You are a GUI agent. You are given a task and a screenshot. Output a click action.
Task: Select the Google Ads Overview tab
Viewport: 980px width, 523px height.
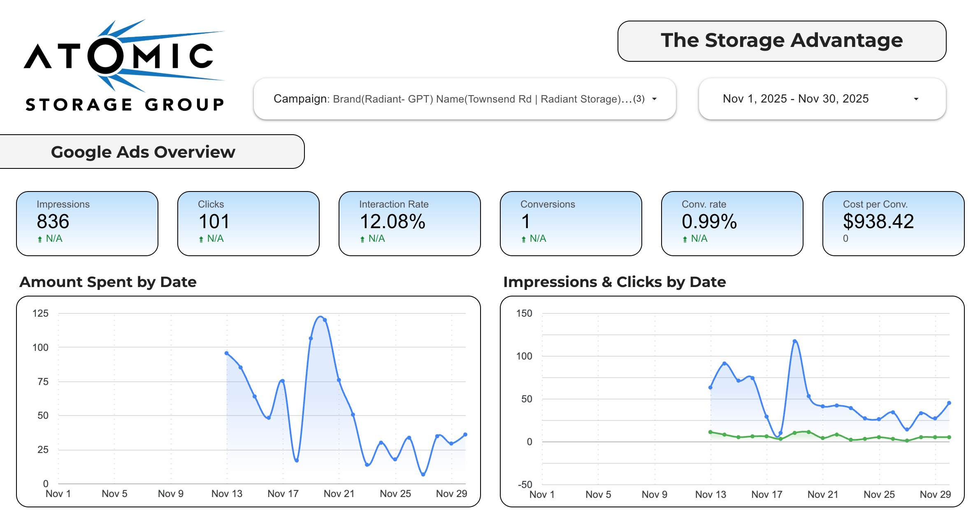tap(143, 152)
